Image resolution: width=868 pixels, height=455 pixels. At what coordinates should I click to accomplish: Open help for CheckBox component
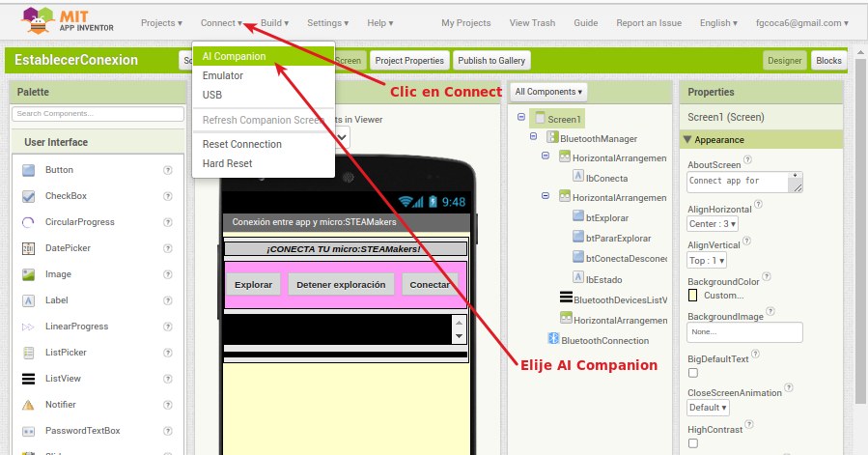[x=168, y=196]
